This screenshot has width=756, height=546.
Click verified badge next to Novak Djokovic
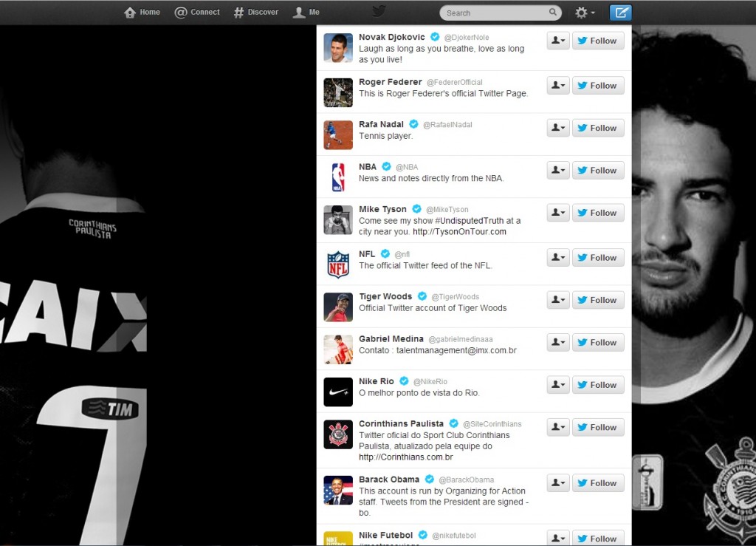tap(435, 37)
